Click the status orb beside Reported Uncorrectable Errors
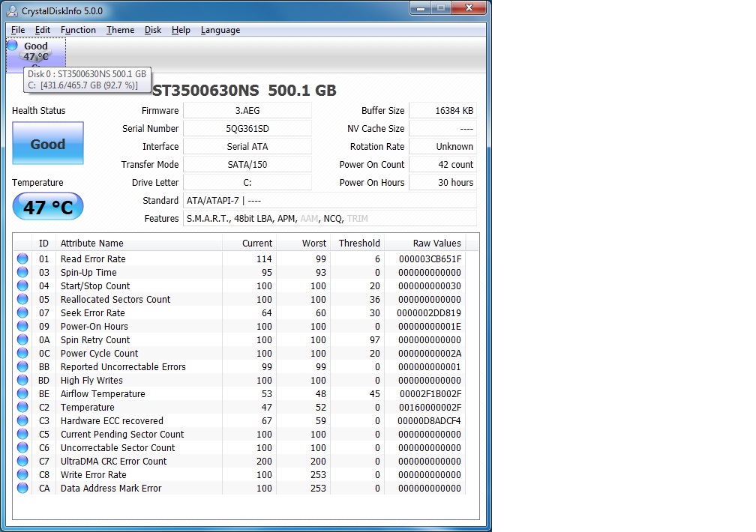756x532 pixels. click(22, 366)
